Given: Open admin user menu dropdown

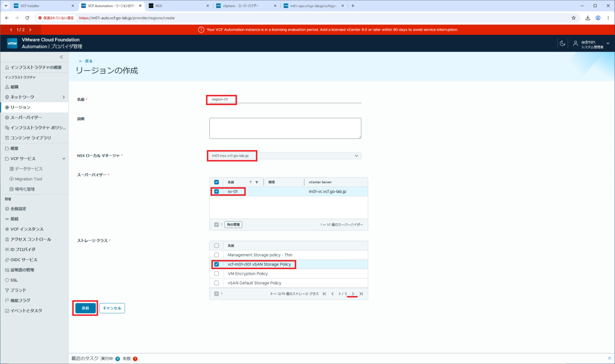Looking at the screenshot, I should point(591,44).
